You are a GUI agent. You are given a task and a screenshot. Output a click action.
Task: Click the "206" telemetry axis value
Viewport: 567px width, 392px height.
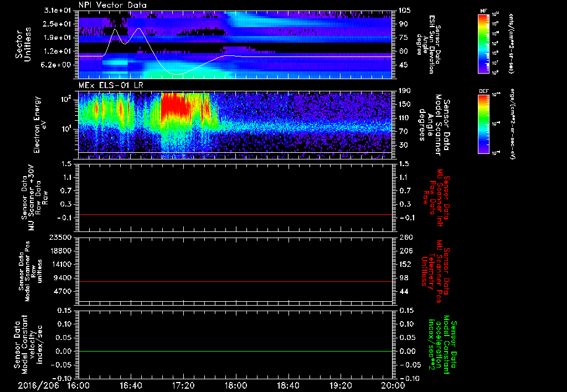(x=405, y=251)
